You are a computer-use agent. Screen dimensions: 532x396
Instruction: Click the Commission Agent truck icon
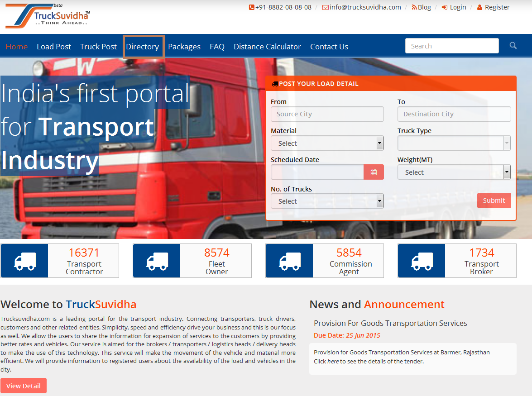pyautogui.click(x=289, y=261)
